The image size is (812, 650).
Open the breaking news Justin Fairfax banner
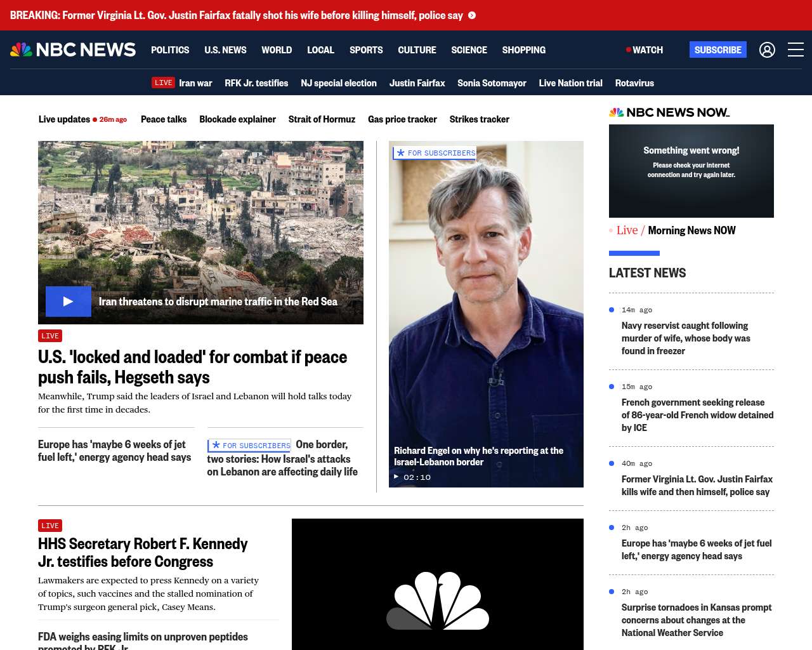(x=237, y=15)
